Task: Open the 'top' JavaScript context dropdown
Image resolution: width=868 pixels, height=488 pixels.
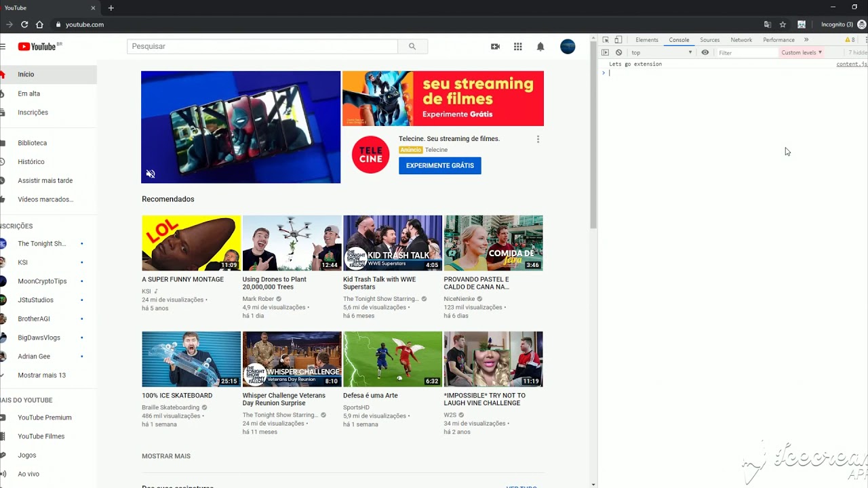Action: click(x=661, y=52)
